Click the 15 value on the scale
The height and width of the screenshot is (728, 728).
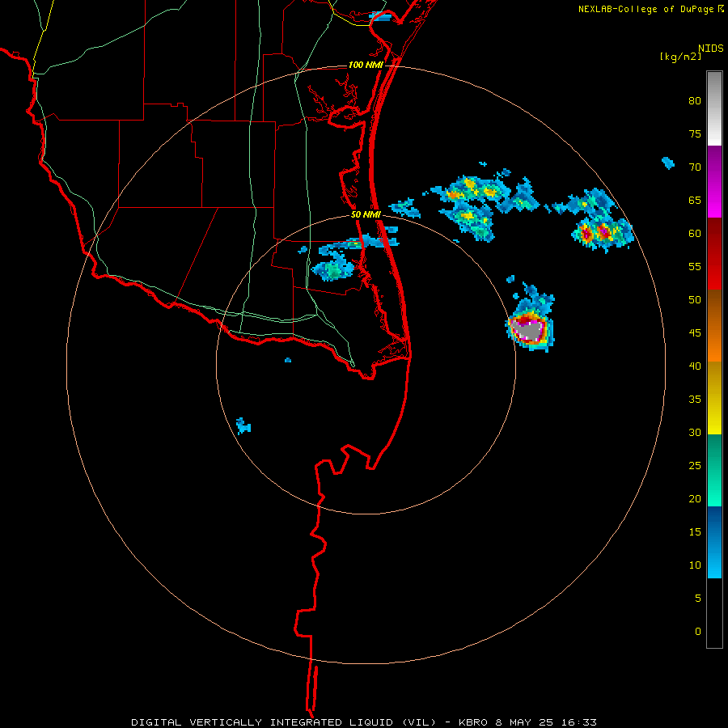pyautogui.click(x=695, y=531)
